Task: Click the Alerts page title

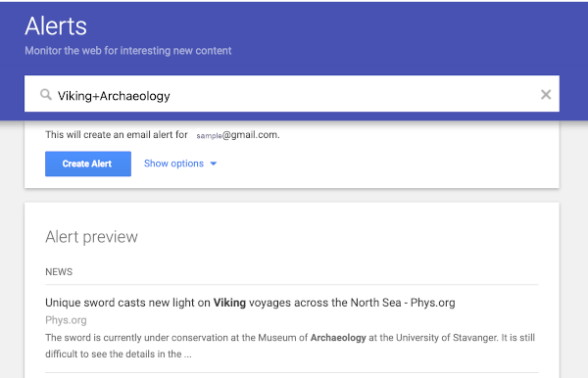Action: pos(56,25)
